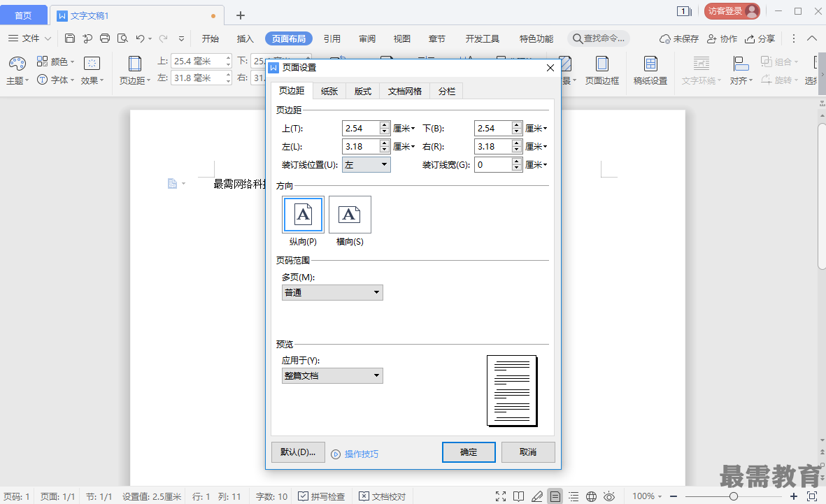Open the Colors (颜色) icon
The image size is (826, 504).
click(42, 62)
